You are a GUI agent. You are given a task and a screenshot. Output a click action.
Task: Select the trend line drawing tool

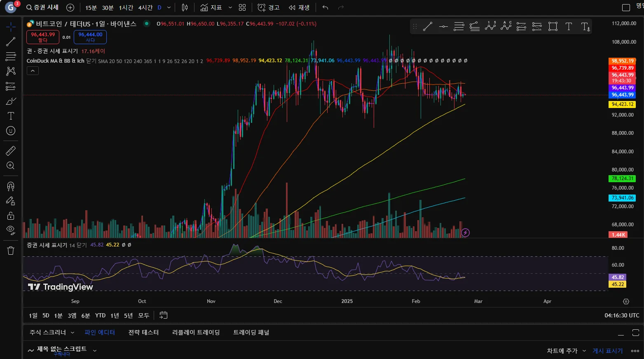[11, 42]
